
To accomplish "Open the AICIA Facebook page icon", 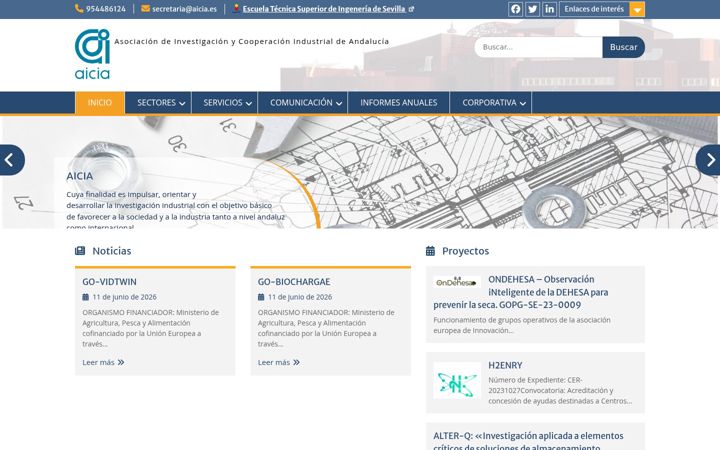I will (515, 9).
